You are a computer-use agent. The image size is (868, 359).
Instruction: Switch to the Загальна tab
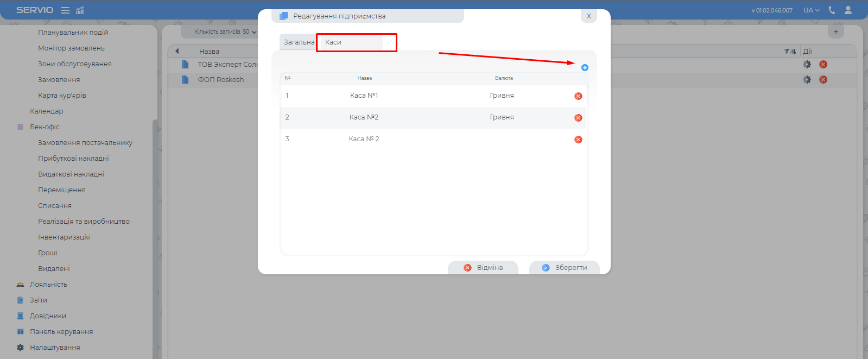point(299,42)
